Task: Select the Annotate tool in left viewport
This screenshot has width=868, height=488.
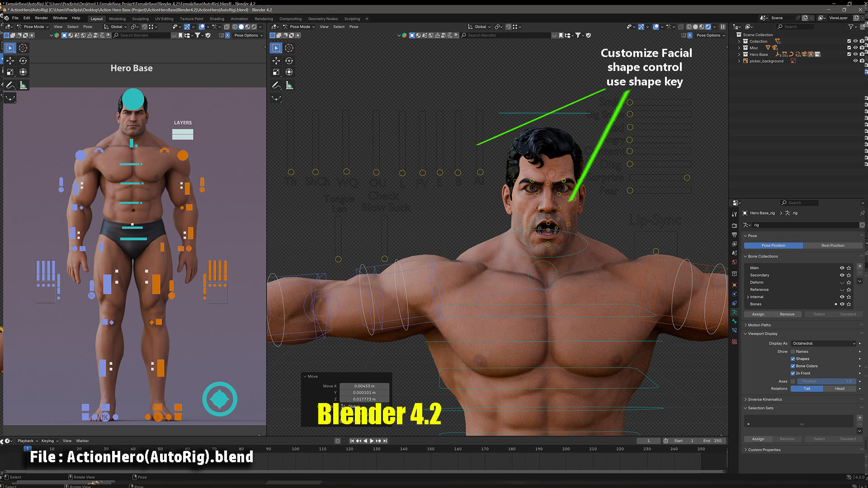Action: [10, 85]
